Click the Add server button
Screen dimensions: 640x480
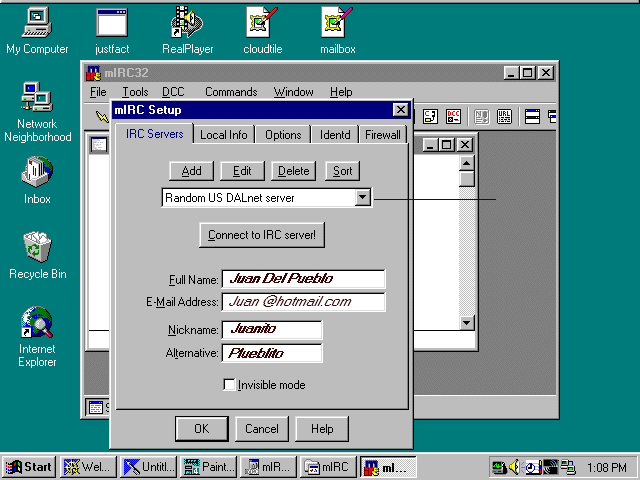pos(191,171)
